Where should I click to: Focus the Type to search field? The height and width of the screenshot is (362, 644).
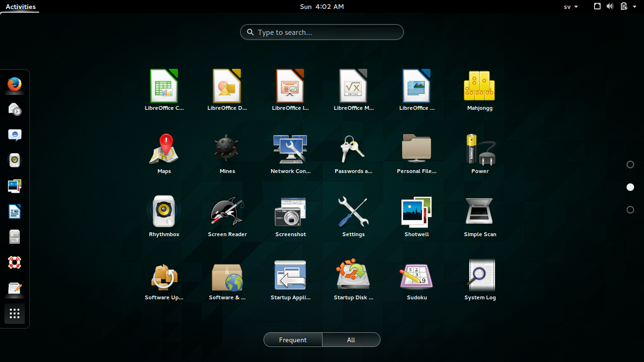(x=322, y=32)
